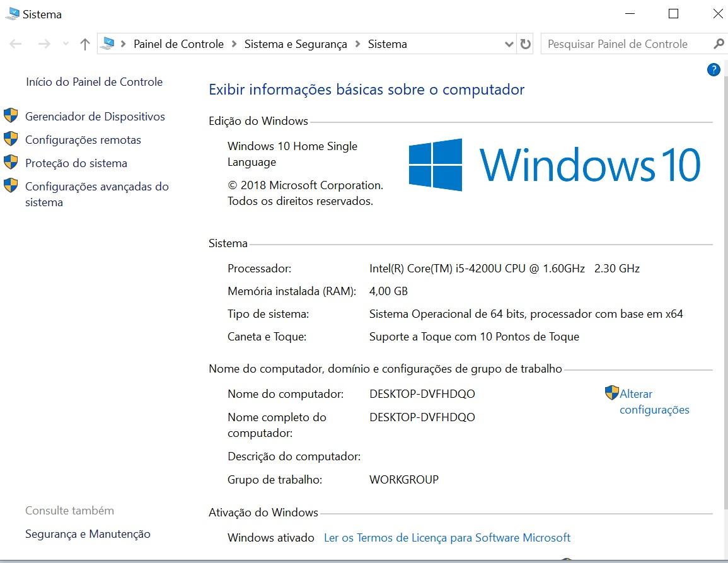The width and height of the screenshot is (728, 563).
Task: Select Suporte a Toque com 10 Pontos text
Action: click(474, 337)
